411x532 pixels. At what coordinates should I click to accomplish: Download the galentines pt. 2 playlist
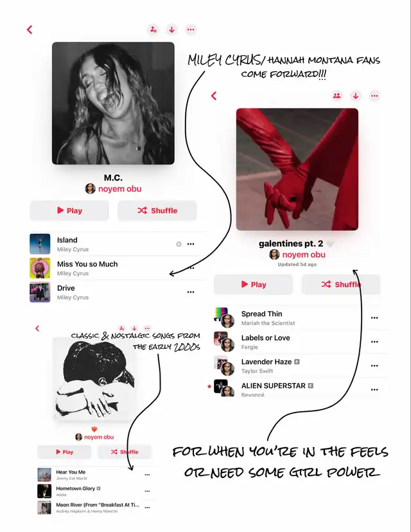click(355, 96)
